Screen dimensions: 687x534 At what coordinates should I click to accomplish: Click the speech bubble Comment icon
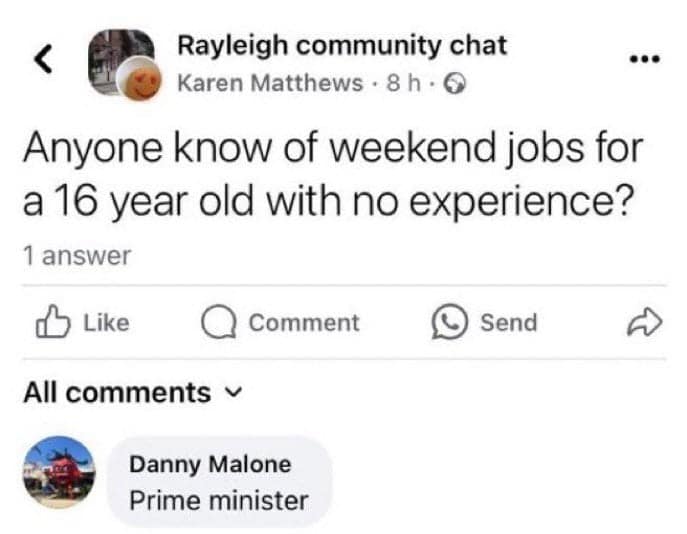(x=217, y=323)
